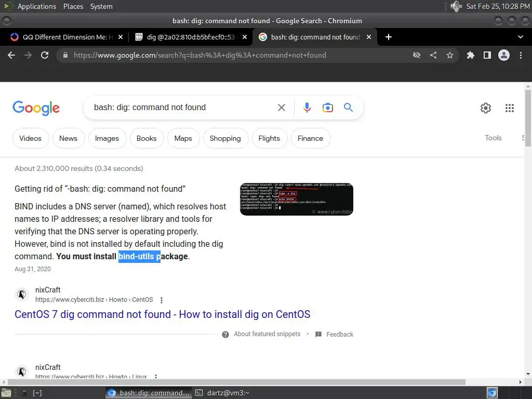
Task: Open Chromium three-dot menu
Action: tap(521, 55)
